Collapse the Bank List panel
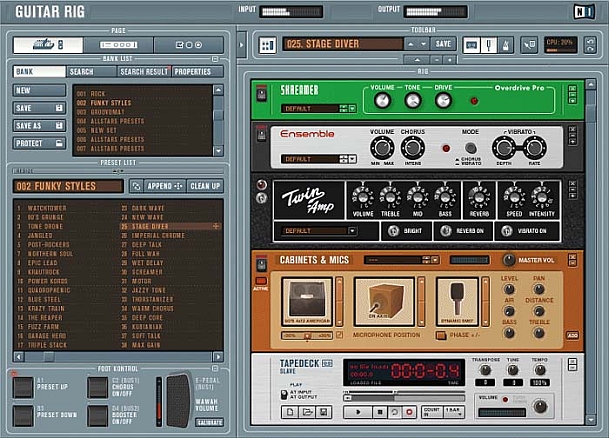 coord(215,59)
